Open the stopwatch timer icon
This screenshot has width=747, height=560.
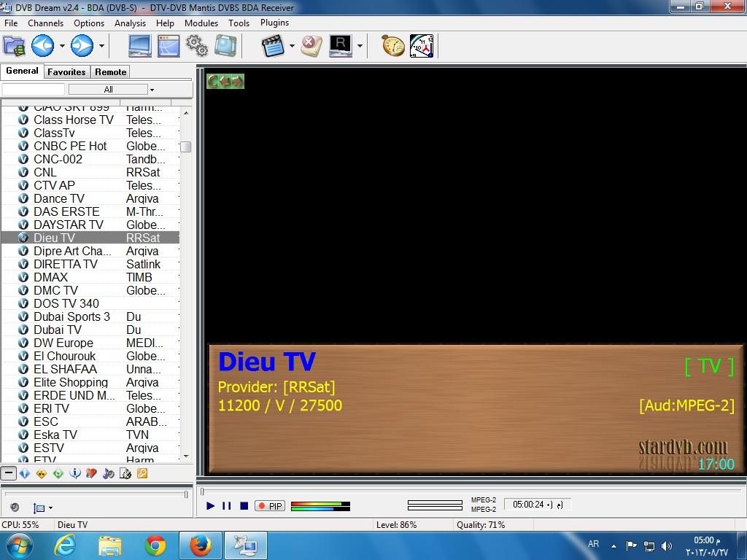[393, 46]
